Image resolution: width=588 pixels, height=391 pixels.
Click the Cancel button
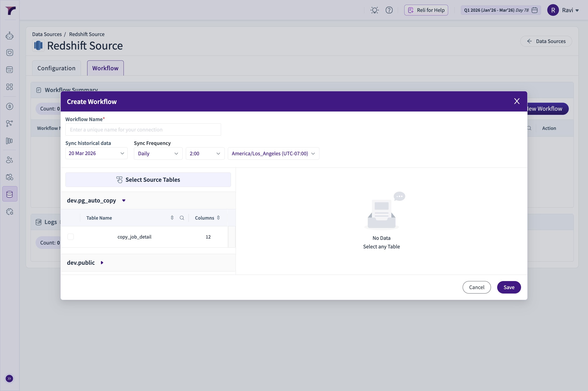[476, 287]
